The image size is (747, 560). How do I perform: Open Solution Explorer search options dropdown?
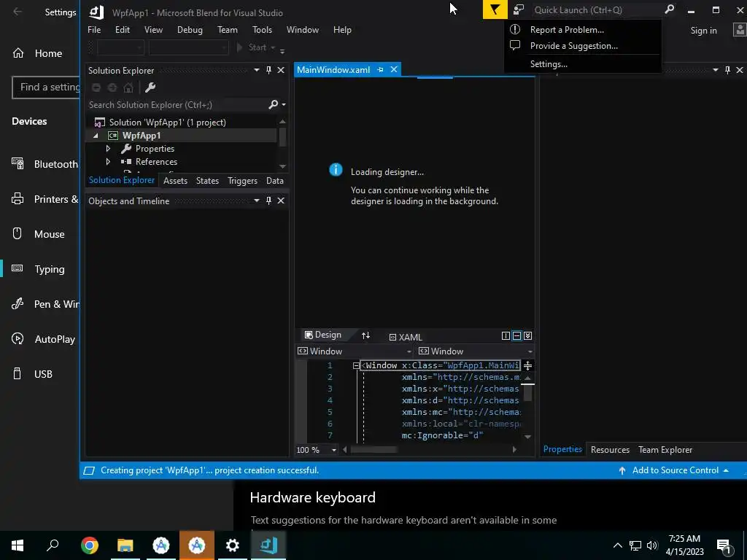284,104
